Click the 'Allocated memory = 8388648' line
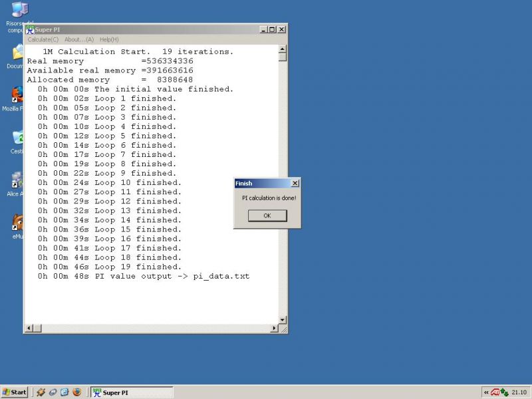Screen dimensions: 532x399 coord(110,80)
